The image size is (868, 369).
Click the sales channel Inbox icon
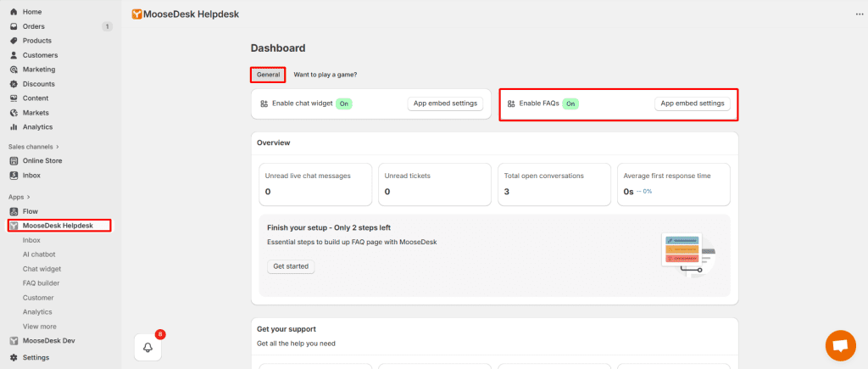(x=14, y=175)
